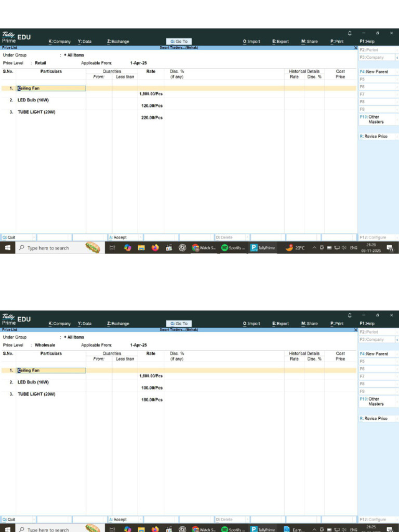399x532 pixels.
Task: Open ChatGPT app icon below Wholesale list
Action: [x=182, y=529]
